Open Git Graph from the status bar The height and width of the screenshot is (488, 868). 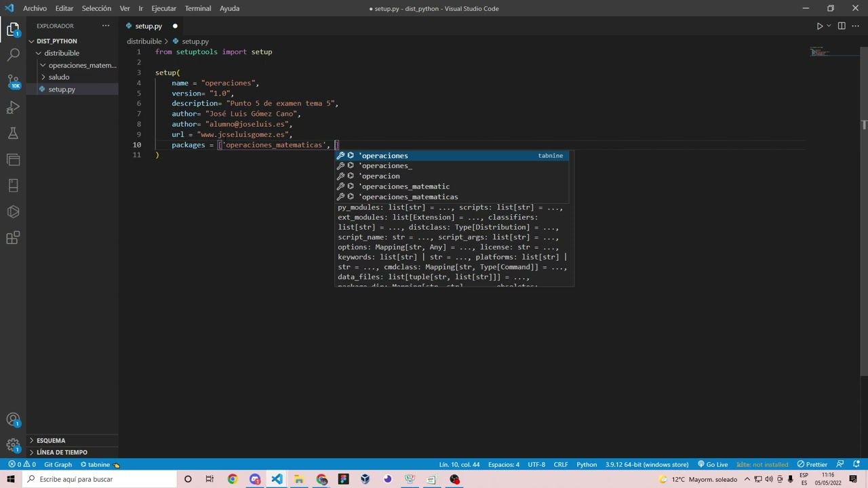click(x=58, y=464)
